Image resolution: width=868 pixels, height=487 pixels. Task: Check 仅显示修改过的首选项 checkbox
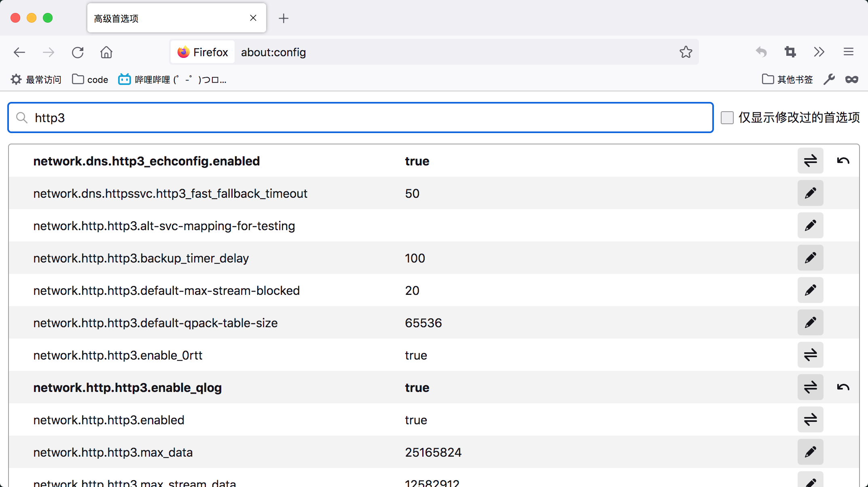[727, 118]
